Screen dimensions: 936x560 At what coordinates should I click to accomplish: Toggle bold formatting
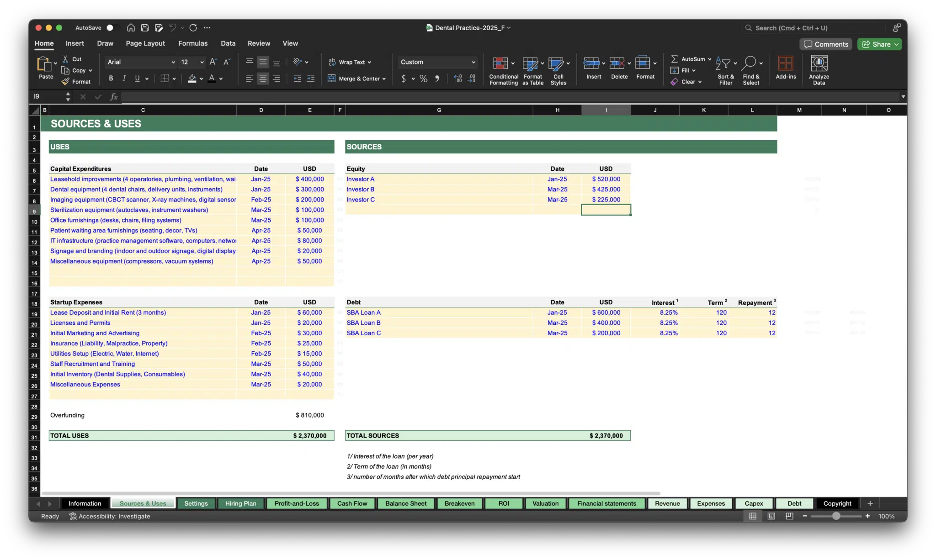click(x=110, y=78)
